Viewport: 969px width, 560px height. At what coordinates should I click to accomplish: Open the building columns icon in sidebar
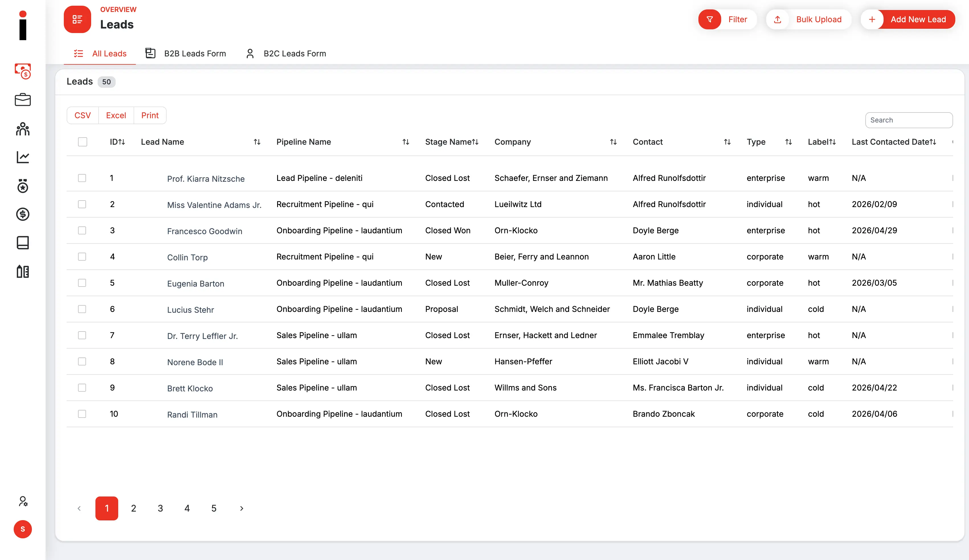(23, 271)
